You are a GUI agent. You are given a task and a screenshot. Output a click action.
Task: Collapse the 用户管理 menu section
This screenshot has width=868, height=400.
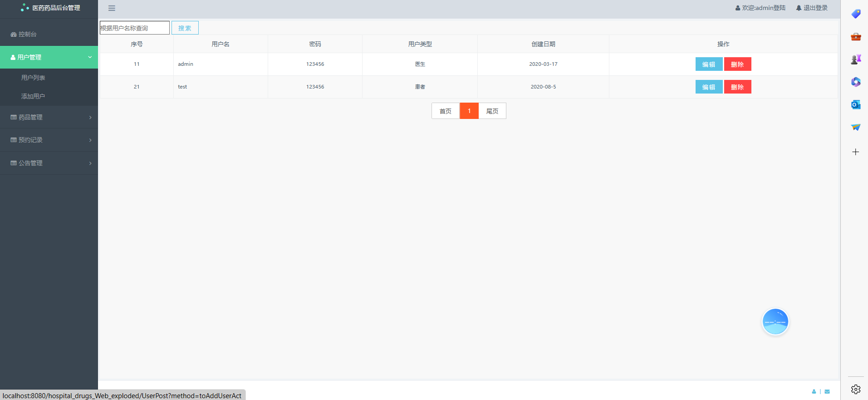49,57
